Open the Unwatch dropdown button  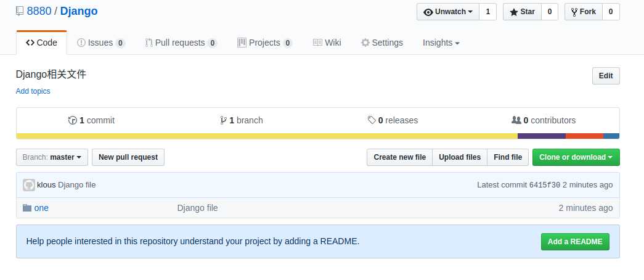(x=448, y=12)
